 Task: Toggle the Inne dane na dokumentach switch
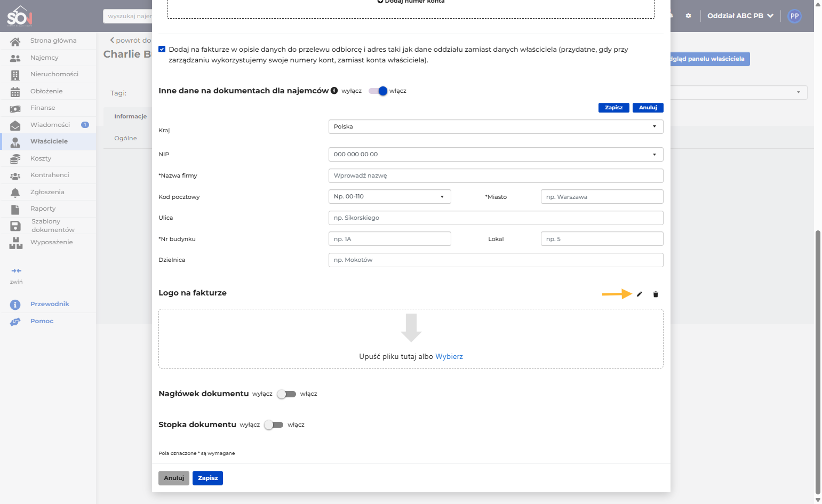click(x=378, y=91)
